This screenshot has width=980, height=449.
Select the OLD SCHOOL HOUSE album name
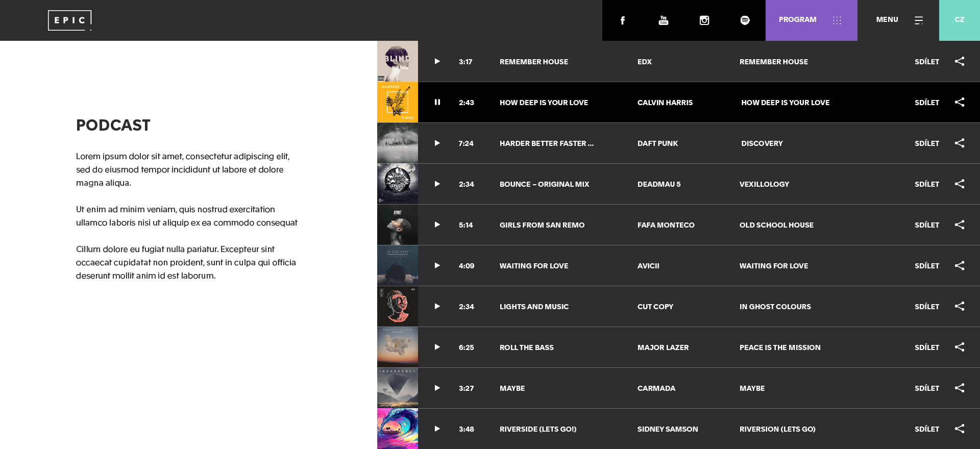(x=776, y=225)
